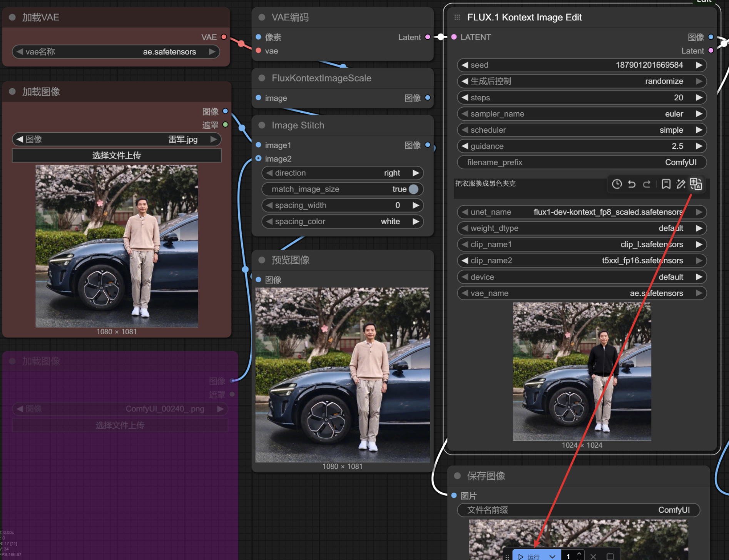Screen dimensions: 729x560
Task: Click the bookmark prompt icon
Action: [666, 184]
